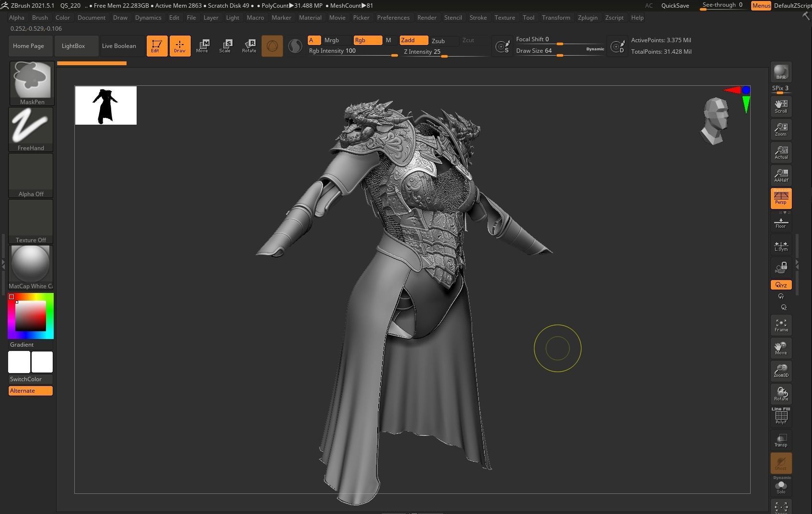Click the Zoom3D icon
The width and height of the screenshot is (812, 514).
tap(781, 371)
